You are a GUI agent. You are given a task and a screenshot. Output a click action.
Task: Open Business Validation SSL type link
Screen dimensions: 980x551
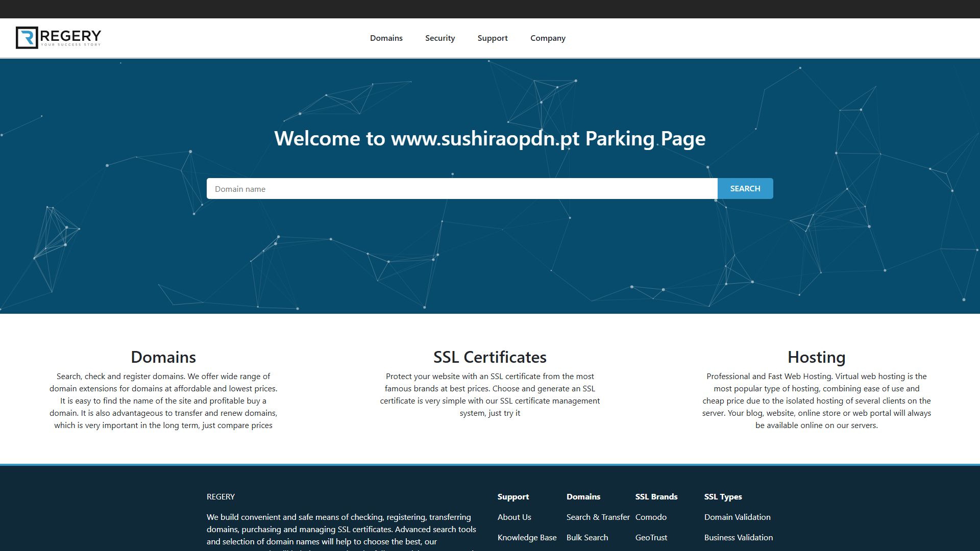pyautogui.click(x=739, y=538)
